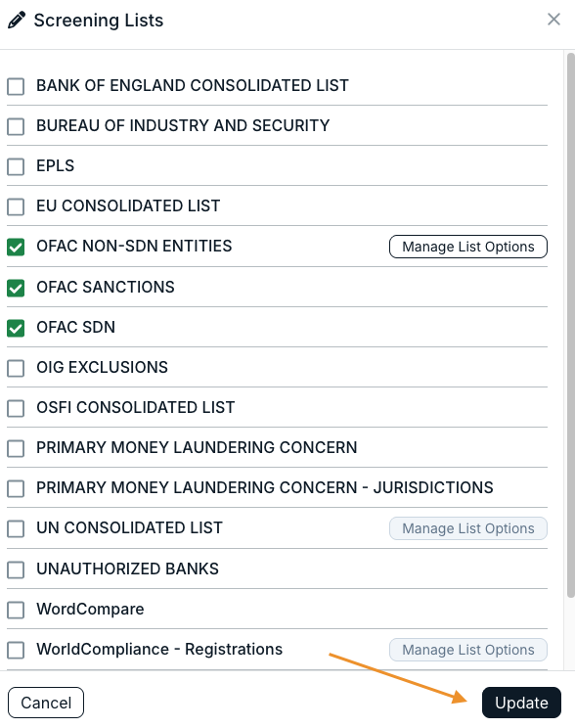
Task: Enable Bureau of Industry and Security list
Action: coord(16,126)
